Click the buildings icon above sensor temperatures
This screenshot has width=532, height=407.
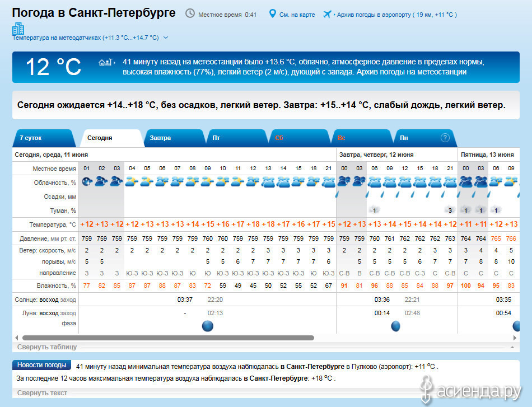pos(18,29)
